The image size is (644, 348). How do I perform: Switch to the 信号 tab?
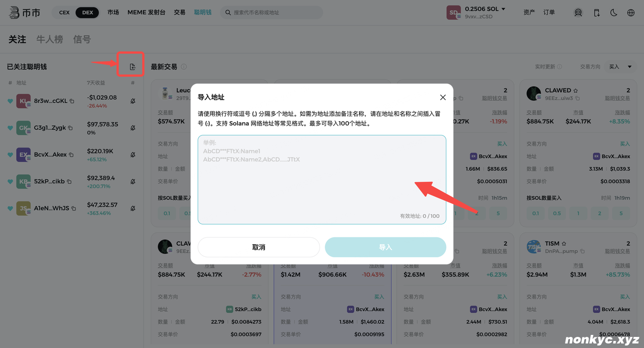pyautogui.click(x=82, y=39)
